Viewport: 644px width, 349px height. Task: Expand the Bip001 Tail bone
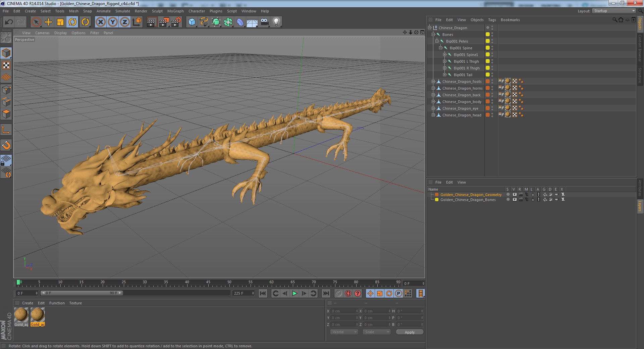tap(445, 74)
